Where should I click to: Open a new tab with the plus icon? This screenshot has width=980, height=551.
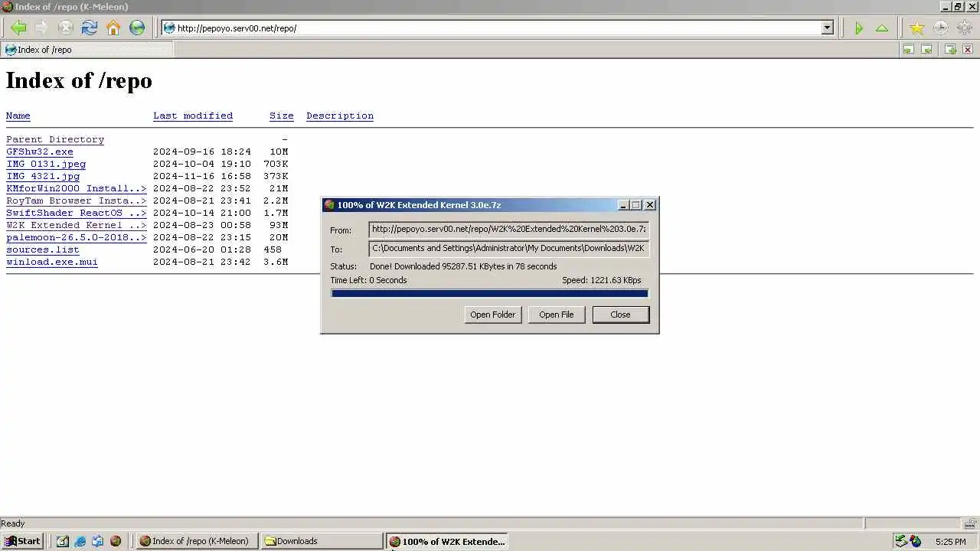(x=950, y=50)
